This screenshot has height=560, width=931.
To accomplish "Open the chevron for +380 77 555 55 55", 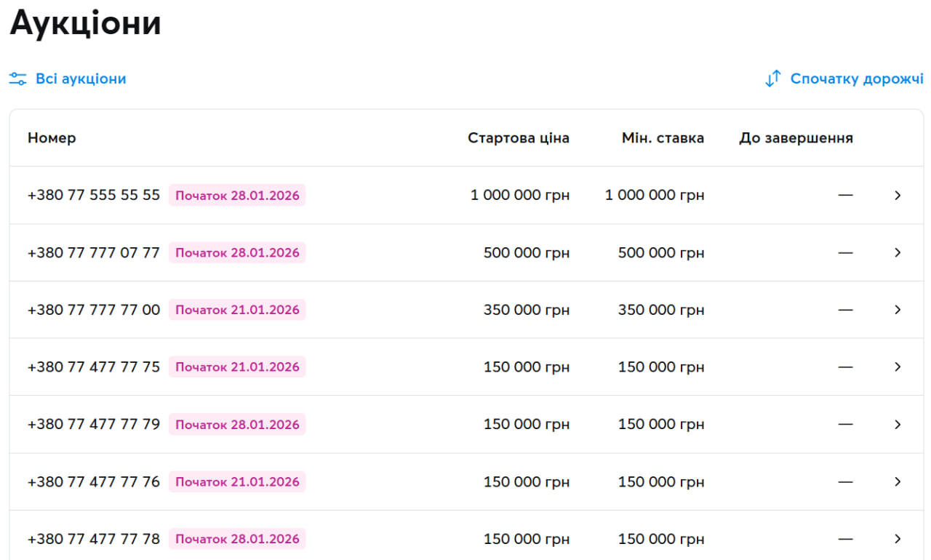I will tap(898, 195).
